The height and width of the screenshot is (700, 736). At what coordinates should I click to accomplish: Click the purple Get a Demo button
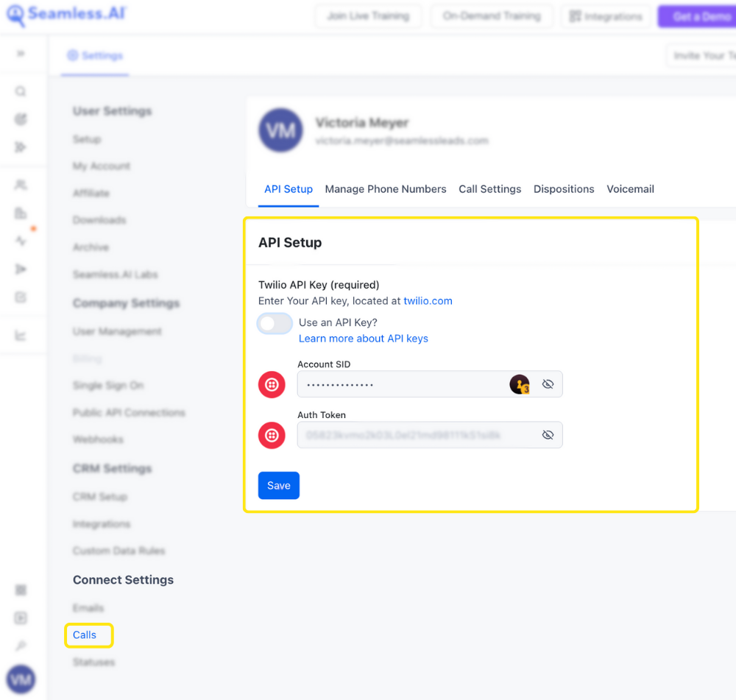(x=697, y=16)
